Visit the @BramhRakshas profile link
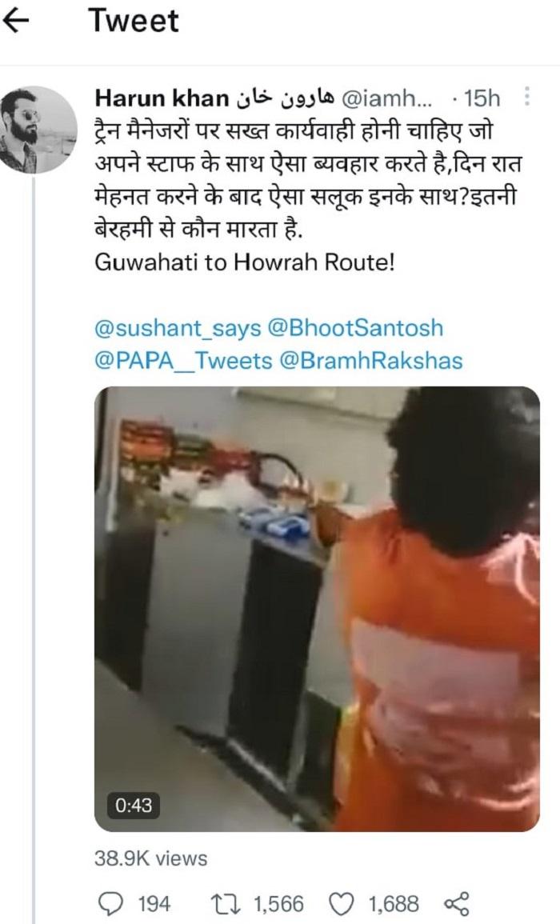Screen dimensions: 560x924 click(370, 361)
